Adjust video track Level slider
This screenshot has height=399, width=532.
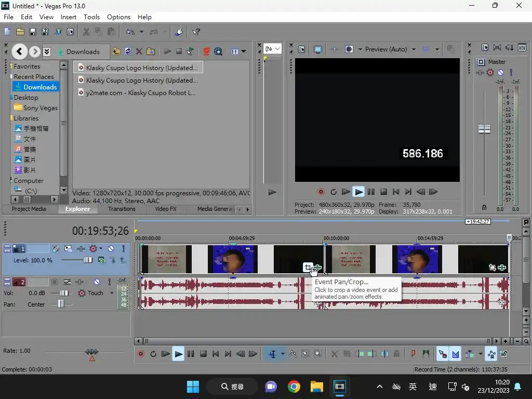(x=87, y=260)
